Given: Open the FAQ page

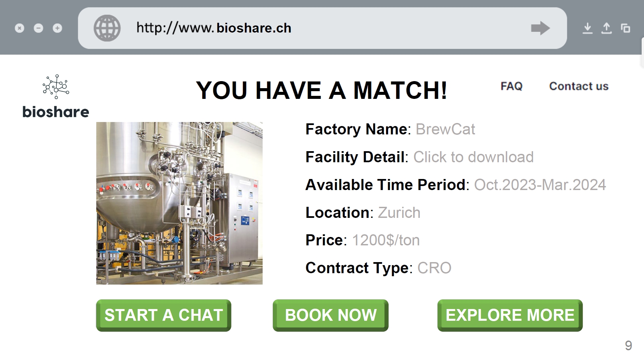Looking at the screenshot, I should (512, 86).
